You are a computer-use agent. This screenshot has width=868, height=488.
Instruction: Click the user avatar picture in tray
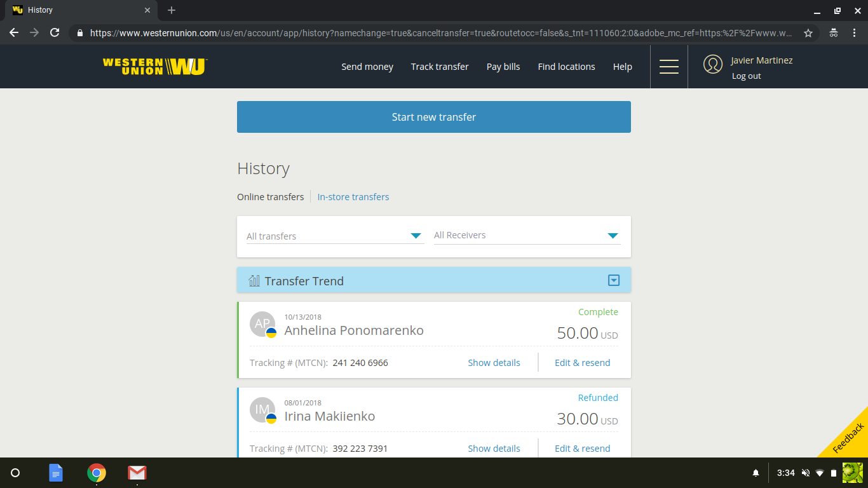click(852, 473)
